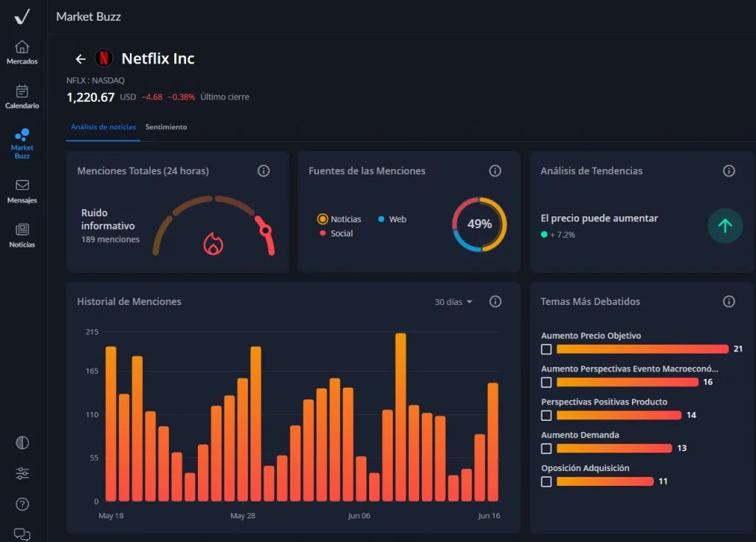
Task: Click the Aumento Perspectivas bar showing 16
Action: point(628,383)
